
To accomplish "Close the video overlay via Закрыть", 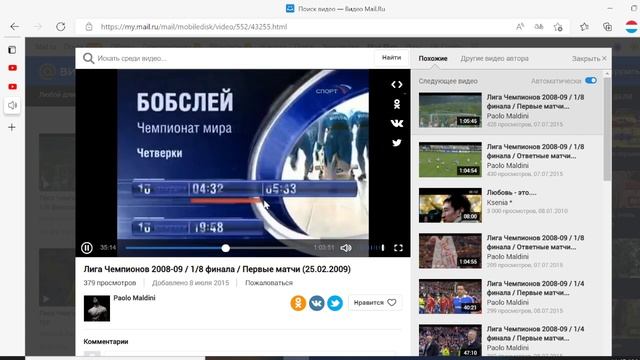I will tap(589, 58).
